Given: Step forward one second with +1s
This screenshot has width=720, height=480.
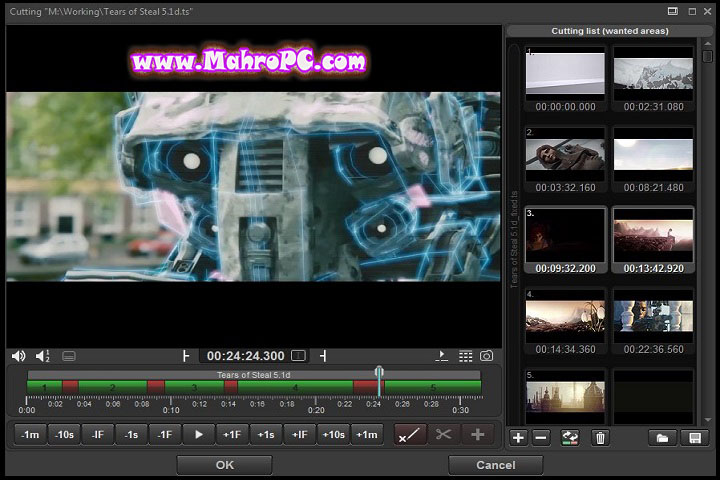Looking at the screenshot, I should click(266, 435).
